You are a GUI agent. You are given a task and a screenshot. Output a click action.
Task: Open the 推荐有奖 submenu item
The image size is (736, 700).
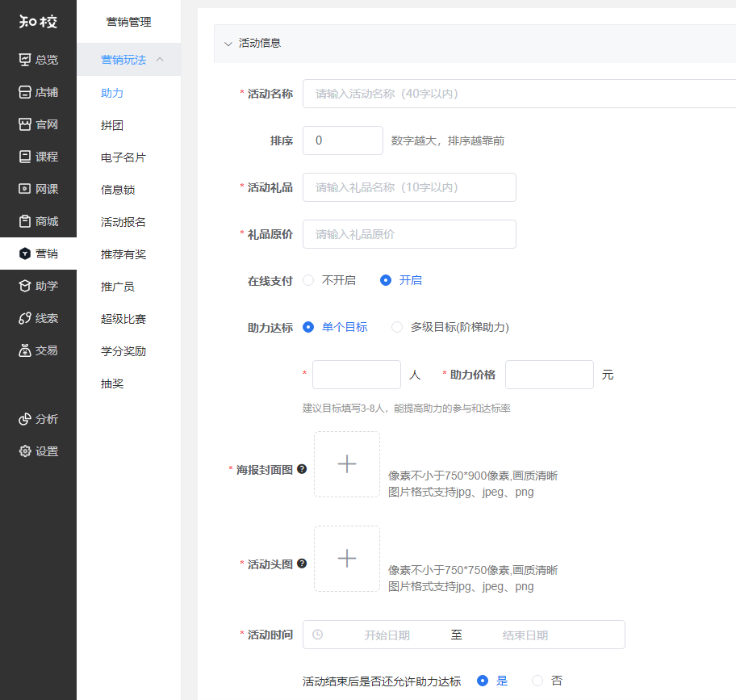point(123,254)
